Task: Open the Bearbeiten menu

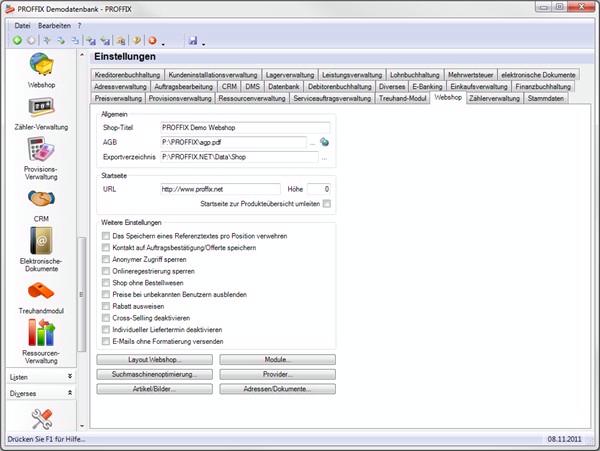Action: point(54,26)
